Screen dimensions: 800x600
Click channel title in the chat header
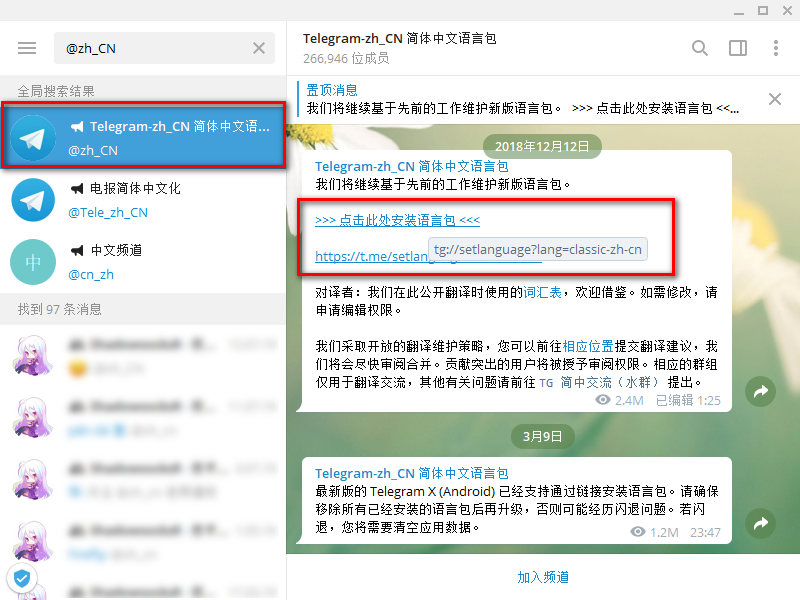coord(399,39)
